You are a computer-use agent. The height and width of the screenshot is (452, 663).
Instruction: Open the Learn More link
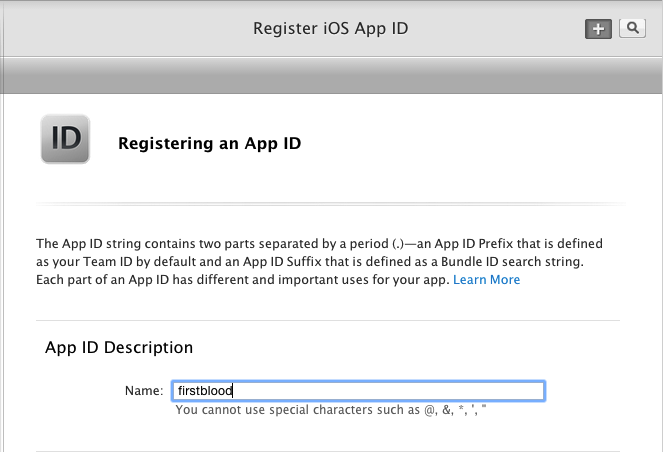coord(486,279)
